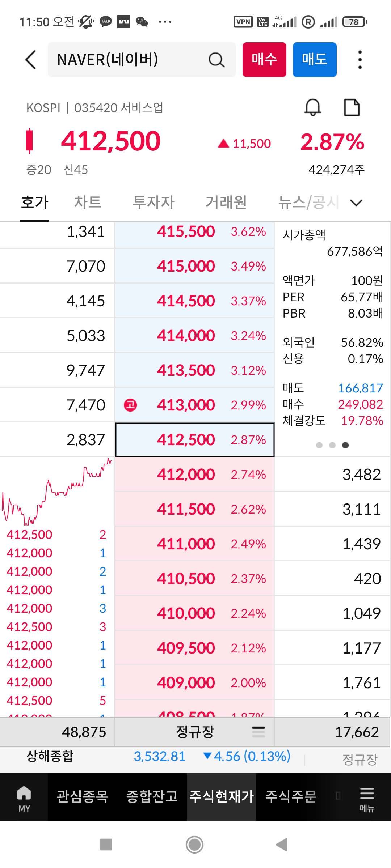This screenshot has width=391, height=868.
Task: Open the hamburger 메뉴 icon
Action: click(x=367, y=797)
